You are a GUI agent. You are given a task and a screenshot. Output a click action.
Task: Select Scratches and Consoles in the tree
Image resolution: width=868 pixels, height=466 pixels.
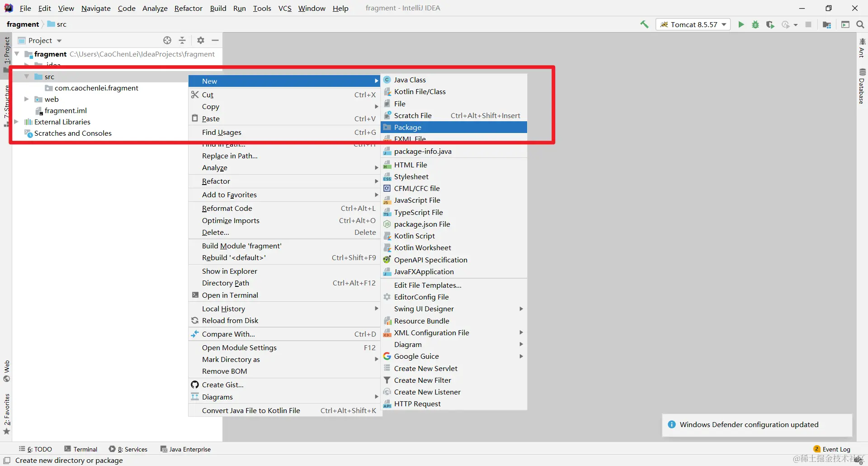(73, 133)
